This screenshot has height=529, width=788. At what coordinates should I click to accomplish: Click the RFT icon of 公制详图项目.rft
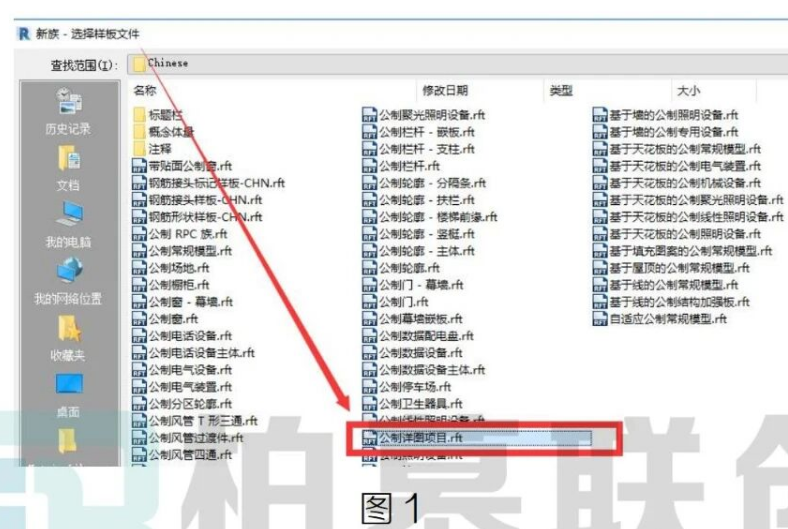click(369, 438)
